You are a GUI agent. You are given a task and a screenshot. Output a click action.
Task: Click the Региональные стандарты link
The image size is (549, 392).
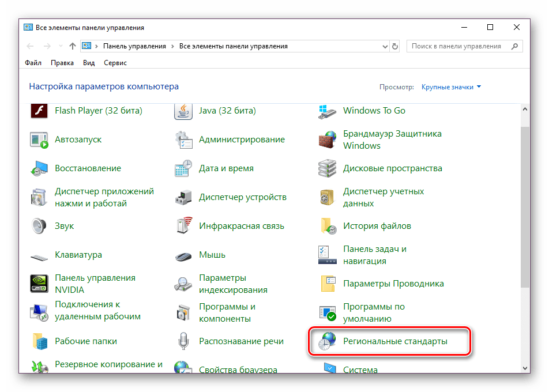(x=395, y=341)
